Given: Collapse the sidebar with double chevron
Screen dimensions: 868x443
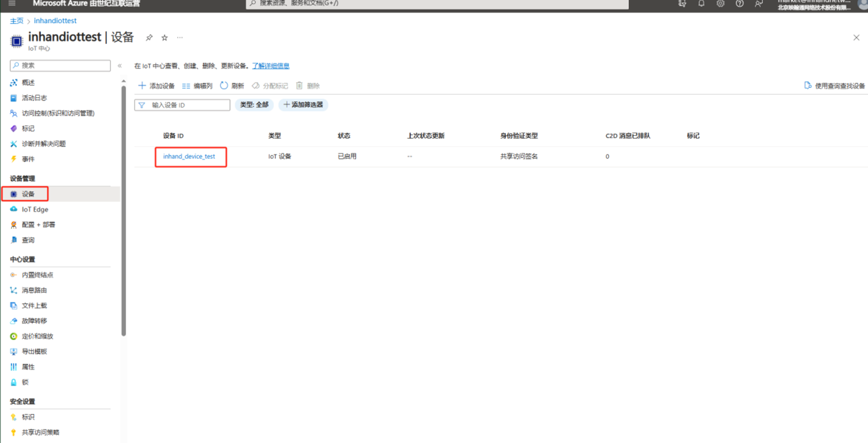Looking at the screenshot, I should point(120,66).
